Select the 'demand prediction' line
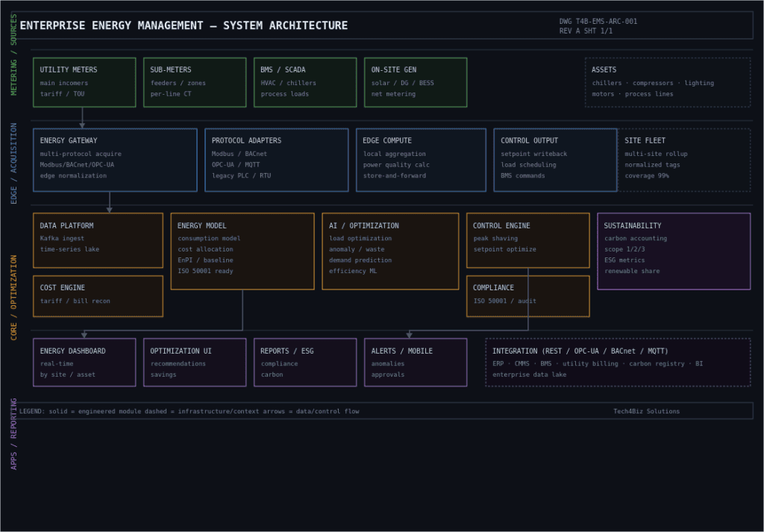764x532 pixels. [360, 260]
